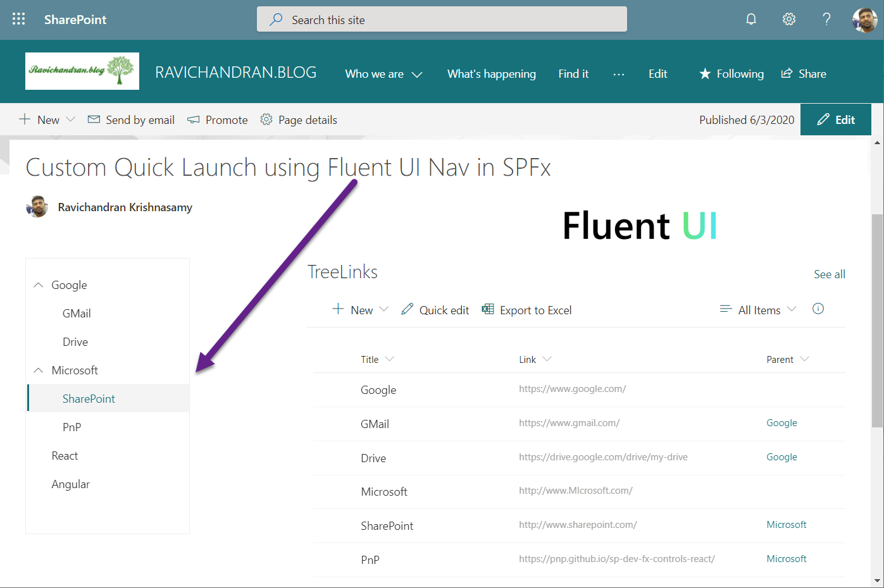Click the notifications bell icon
This screenshot has height=588, width=884.
tap(750, 19)
